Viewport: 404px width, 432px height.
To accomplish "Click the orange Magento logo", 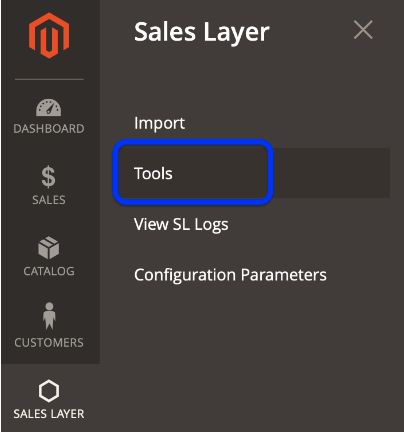I will pos(49,35).
